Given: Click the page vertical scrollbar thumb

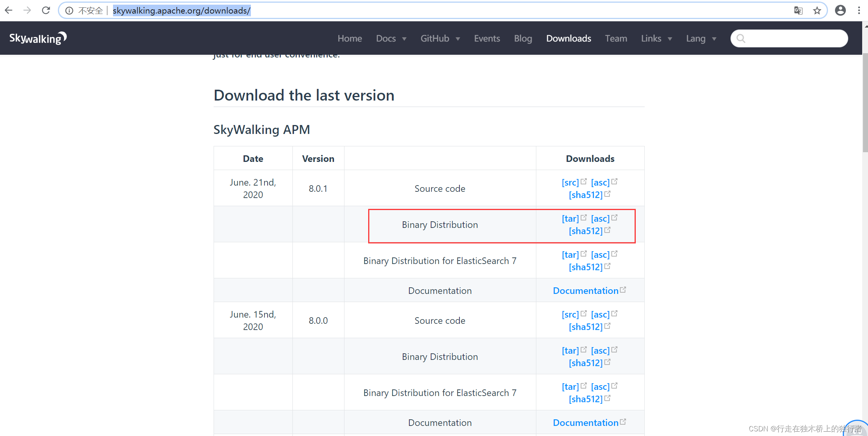Looking at the screenshot, I should (x=865, y=103).
